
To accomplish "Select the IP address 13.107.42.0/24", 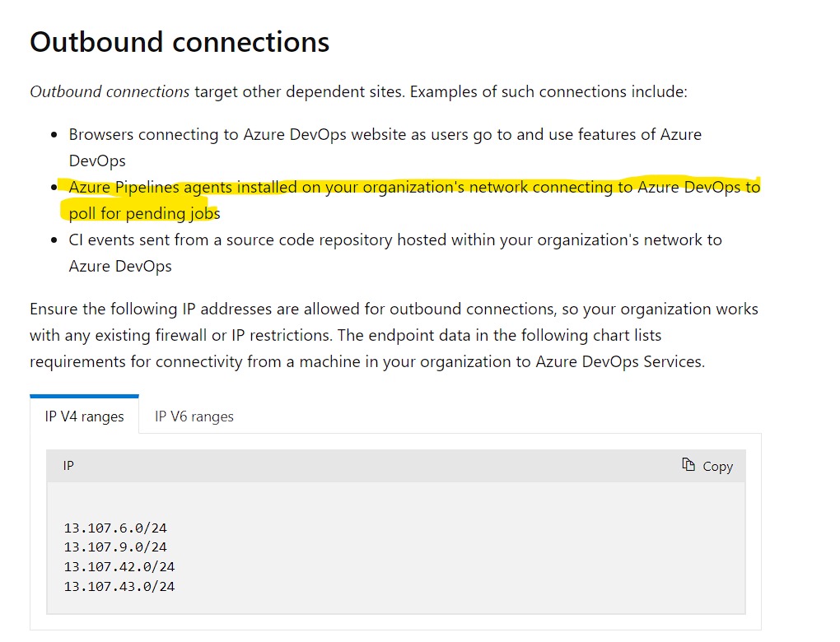I will point(119,566).
